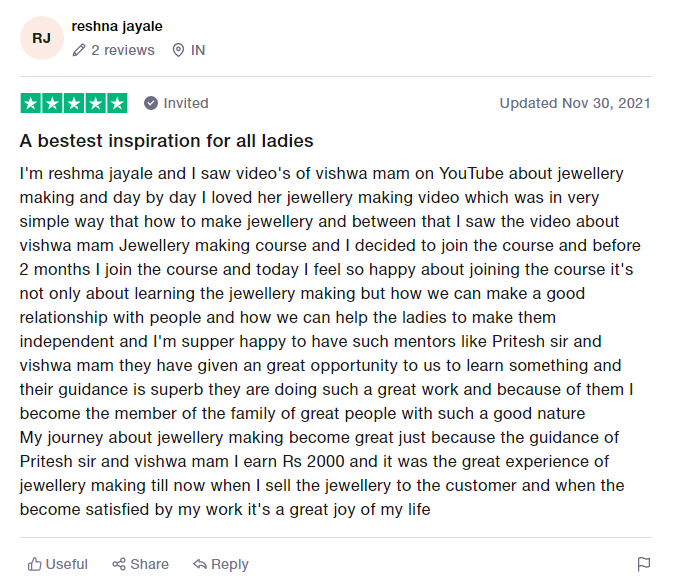Screen dimensions: 675x583
Task: Click the third green rating star
Action: tap(74, 103)
